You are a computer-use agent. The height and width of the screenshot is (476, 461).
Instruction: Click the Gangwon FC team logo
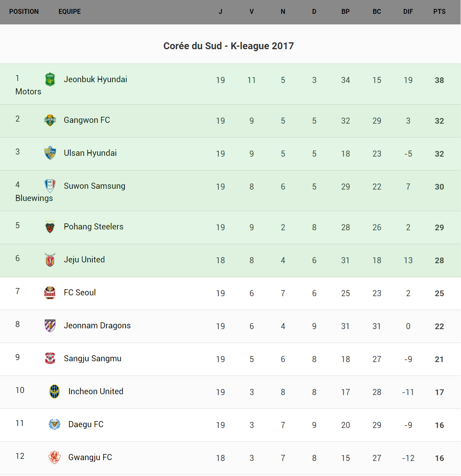50,120
